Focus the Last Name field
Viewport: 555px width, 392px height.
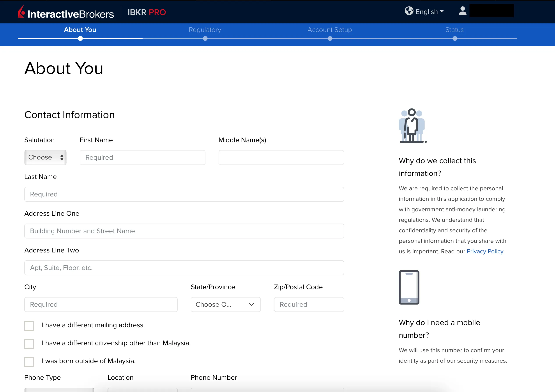coord(184,194)
